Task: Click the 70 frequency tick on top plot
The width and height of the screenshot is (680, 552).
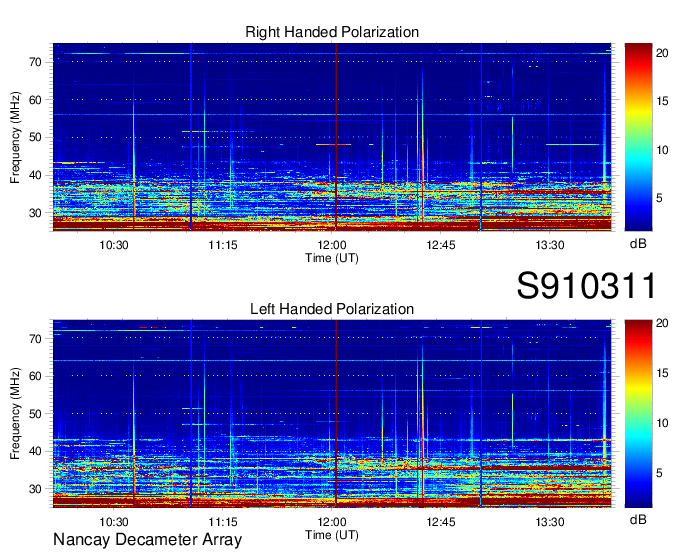Action: [x=36, y=62]
